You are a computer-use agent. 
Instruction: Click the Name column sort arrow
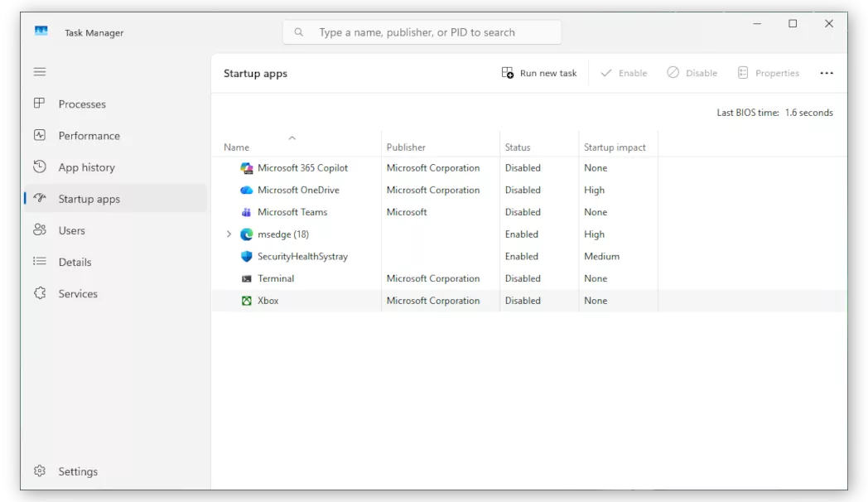292,138
